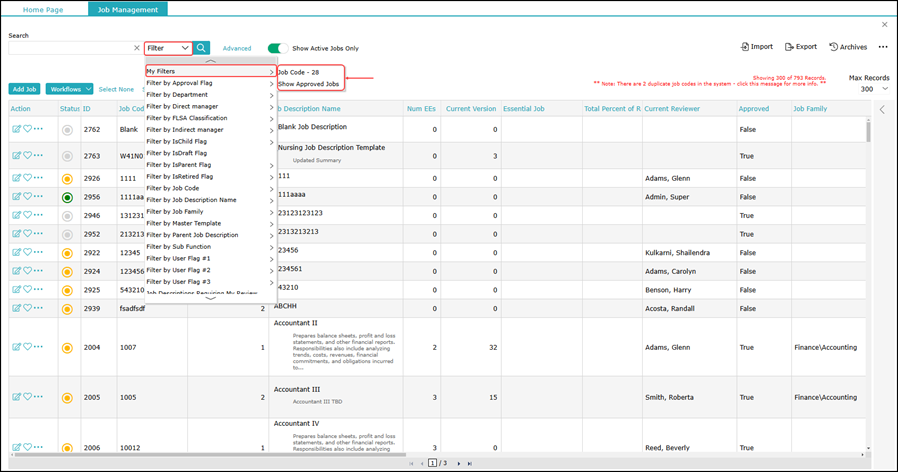The image size is (899, 472).
Task: Clear the search field with the X icon
Action: point(136,48)
